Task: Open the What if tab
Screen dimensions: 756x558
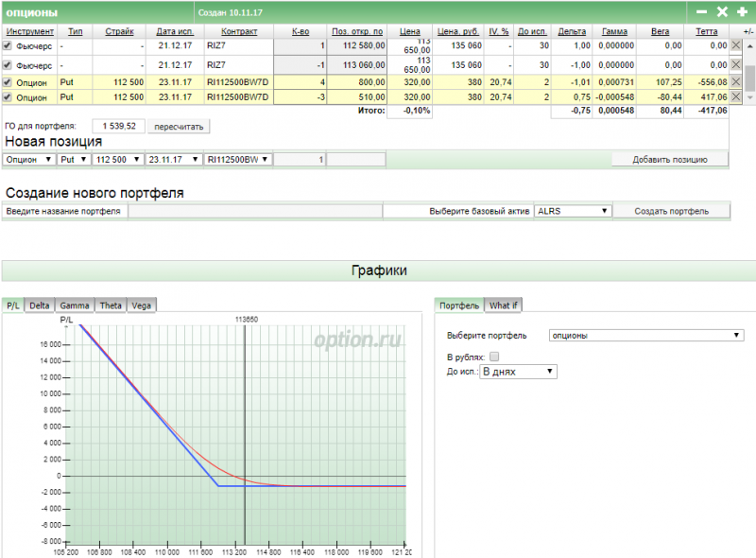Action: [x=503, y=305]
